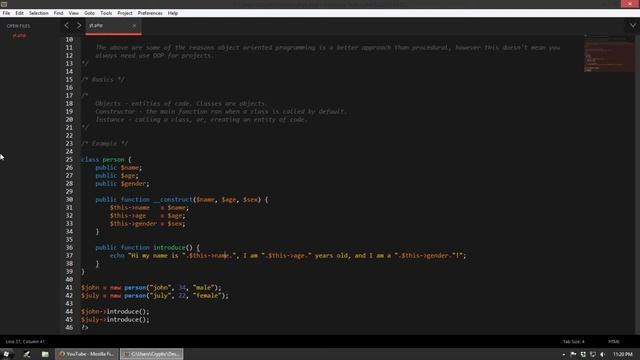Open the File menu
This screenshot has width=640, height=360.
6,13
